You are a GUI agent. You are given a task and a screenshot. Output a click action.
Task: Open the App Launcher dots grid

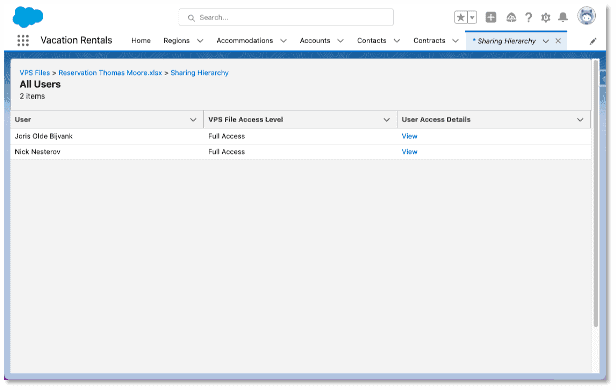23,40
